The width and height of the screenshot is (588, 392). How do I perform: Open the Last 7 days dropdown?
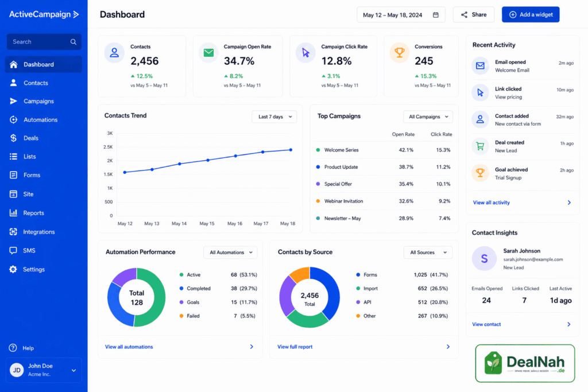pyautogui.click(x=274, y=117)
